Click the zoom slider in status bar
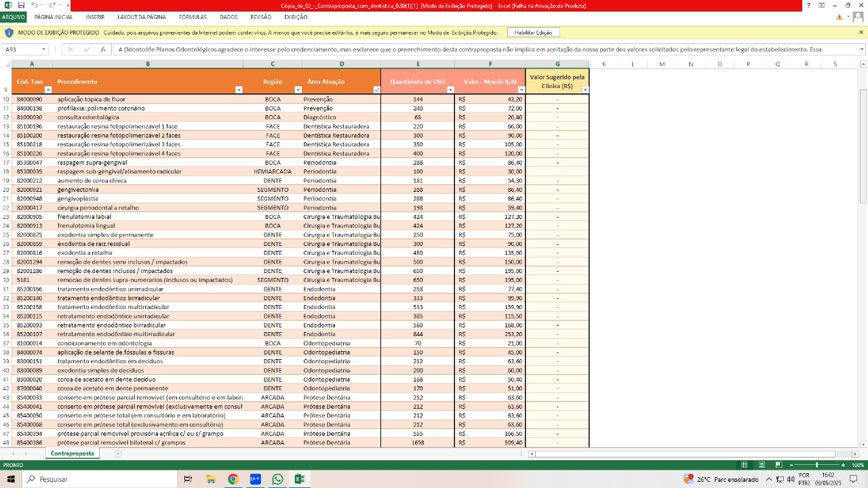868x488 pixels. click(x=816, y=465)
